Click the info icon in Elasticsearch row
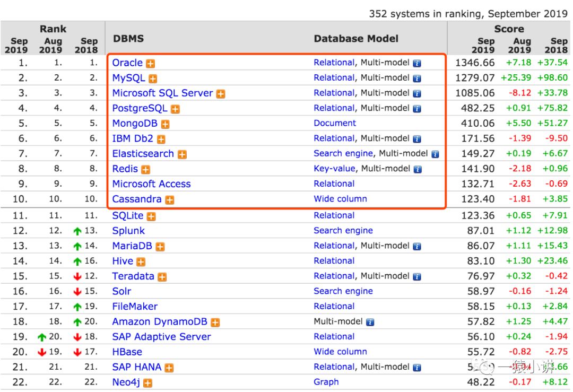This screenshot has width=573, height=392. point(435,154)
